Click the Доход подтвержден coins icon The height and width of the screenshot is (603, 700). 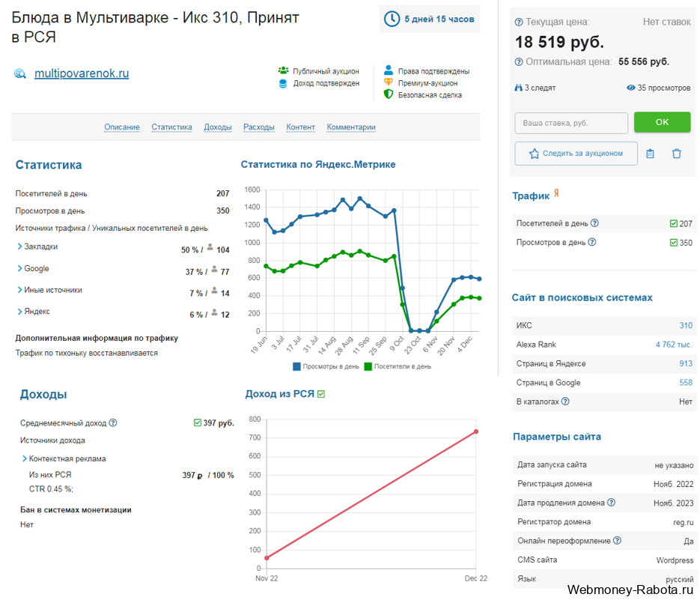coord(283,83)
